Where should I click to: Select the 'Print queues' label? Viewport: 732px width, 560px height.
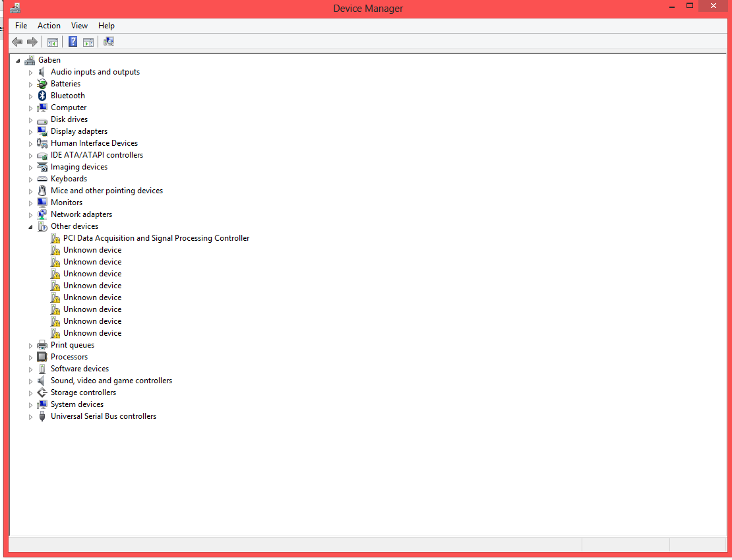pos(73,345)
